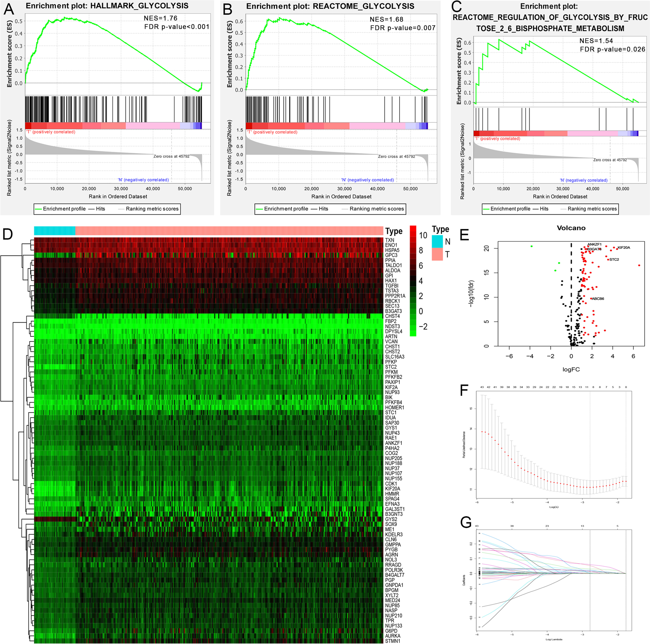Click the FDR p-value=0.007 annotation
The image size is (650, 644).
pos(403,28)
